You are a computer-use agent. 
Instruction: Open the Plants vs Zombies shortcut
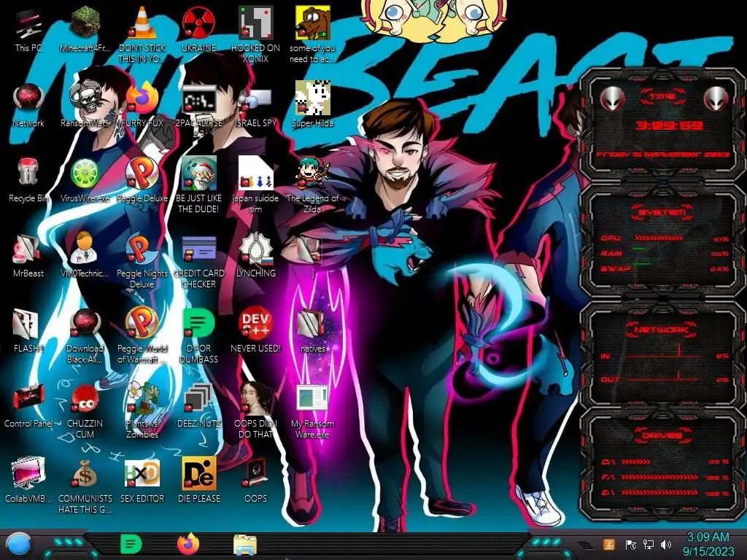point(142,411)
